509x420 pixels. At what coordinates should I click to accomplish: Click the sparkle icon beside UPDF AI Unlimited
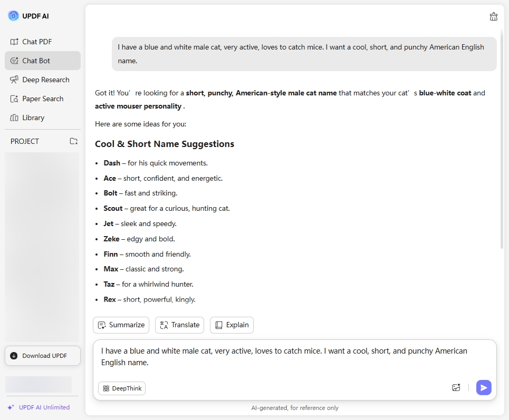click(x=11, y=407)
